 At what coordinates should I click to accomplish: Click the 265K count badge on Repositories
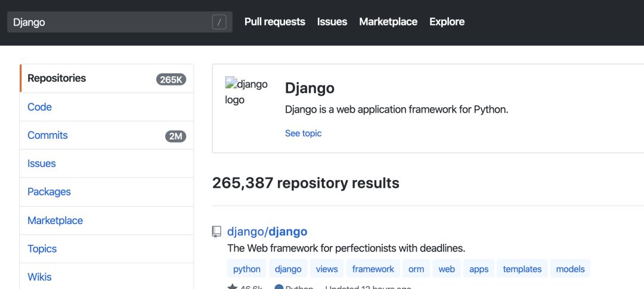pos(171,80)
